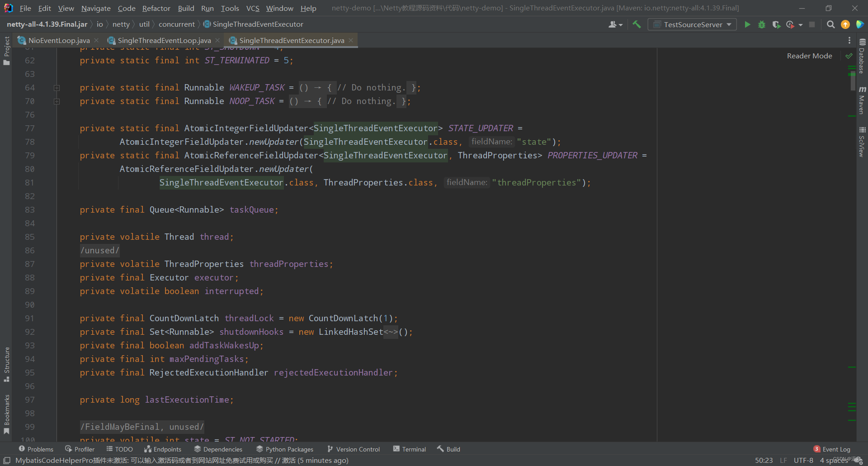
Task: Switch to the SingleThreadEventLoop.java tab
Action: click(164, 40)
